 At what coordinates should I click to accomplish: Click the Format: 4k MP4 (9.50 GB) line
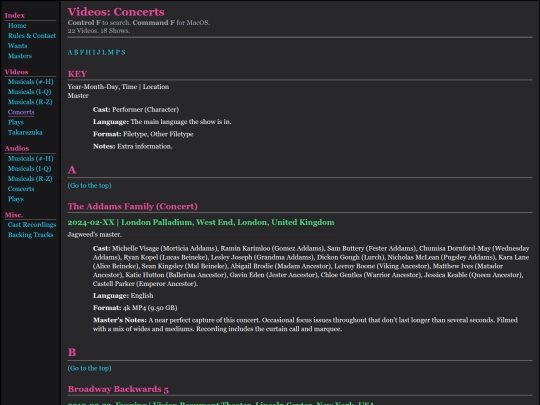click(x=135, y=308)
